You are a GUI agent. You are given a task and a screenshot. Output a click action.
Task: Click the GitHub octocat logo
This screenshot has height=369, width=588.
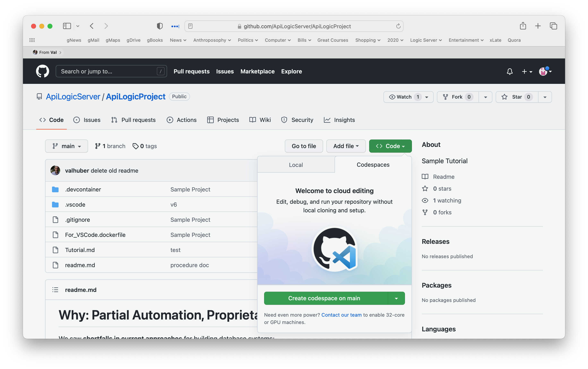point(43,71)
